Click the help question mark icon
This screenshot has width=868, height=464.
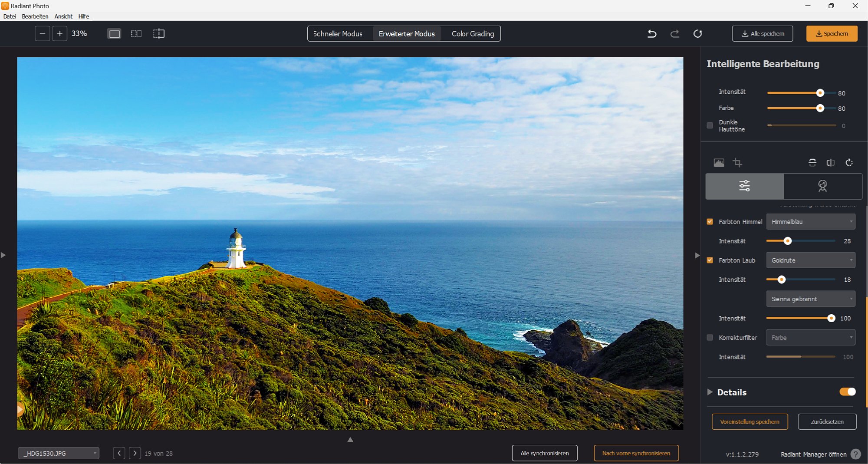pyautogui.click(x=856, y=454)
